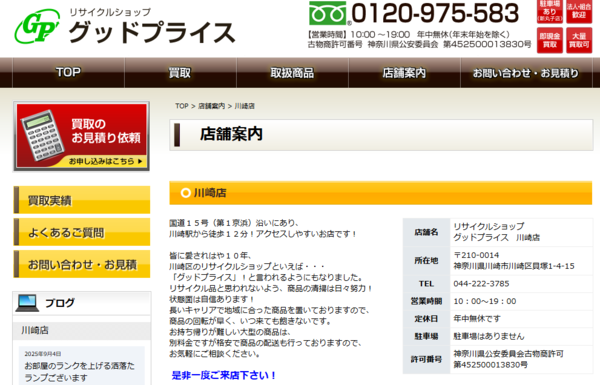Click the toll-free dial icon beside the phone number
This screenshot has width=600, height=385.
pos(328,13)
